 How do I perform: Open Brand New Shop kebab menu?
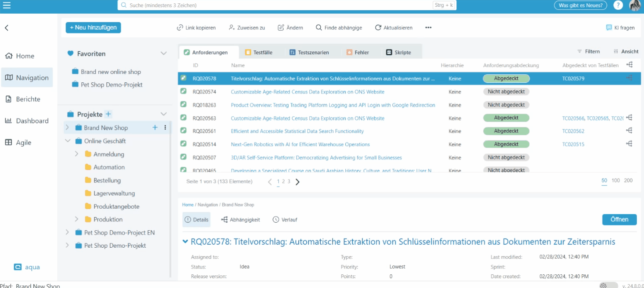165,128
